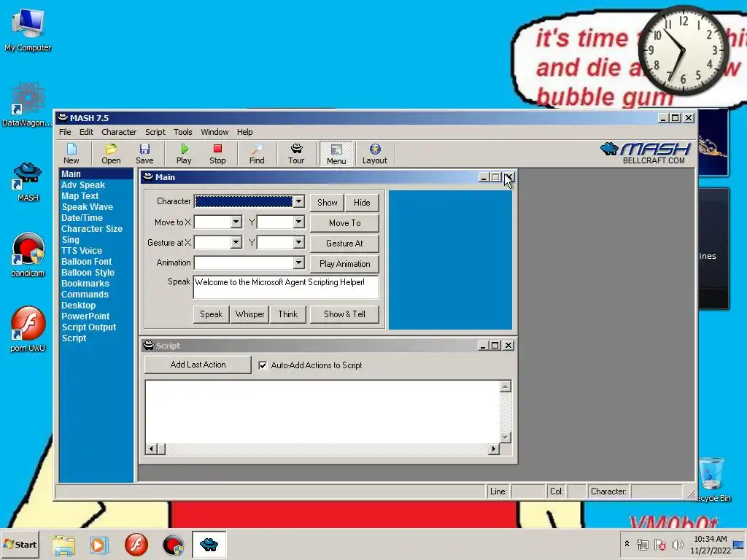
Task: Click the Show character button
Action: (328, 203)
